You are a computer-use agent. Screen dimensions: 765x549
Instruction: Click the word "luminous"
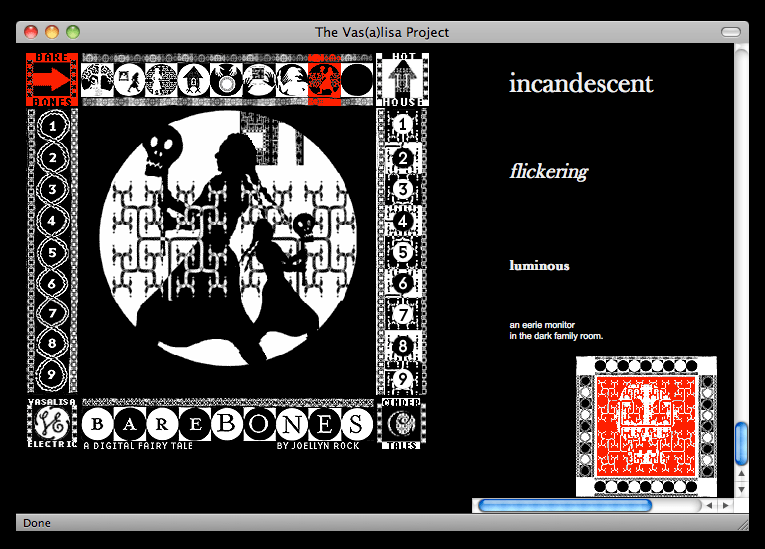point(539,266)
